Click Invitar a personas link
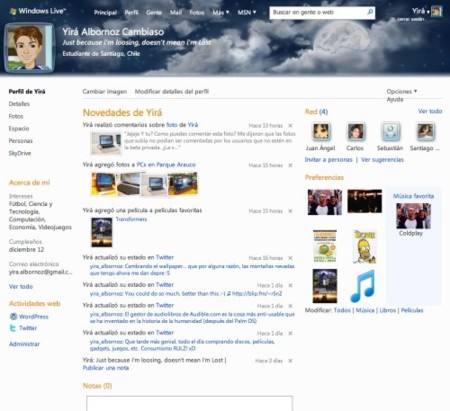 coord(328,160)
